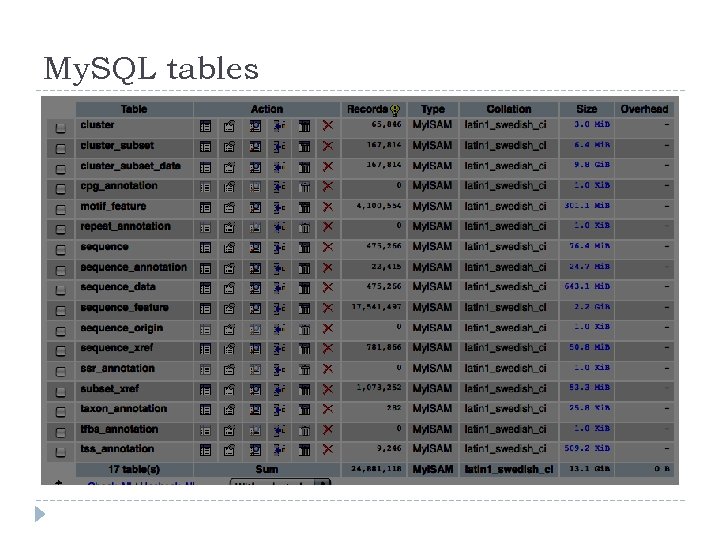Click the 2.2 GiB size of sequence_feature
Screen dimensions: 720x540
592,307
